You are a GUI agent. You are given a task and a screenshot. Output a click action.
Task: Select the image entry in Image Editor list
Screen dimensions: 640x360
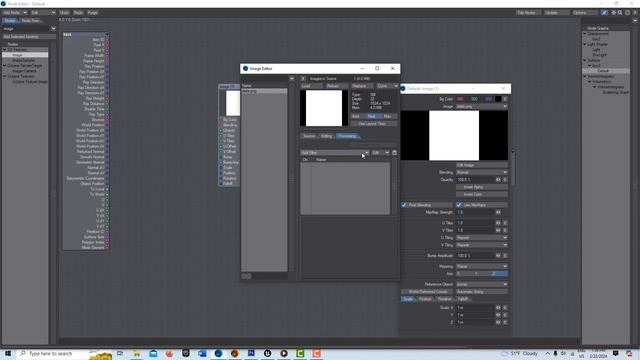click(264, 92)
